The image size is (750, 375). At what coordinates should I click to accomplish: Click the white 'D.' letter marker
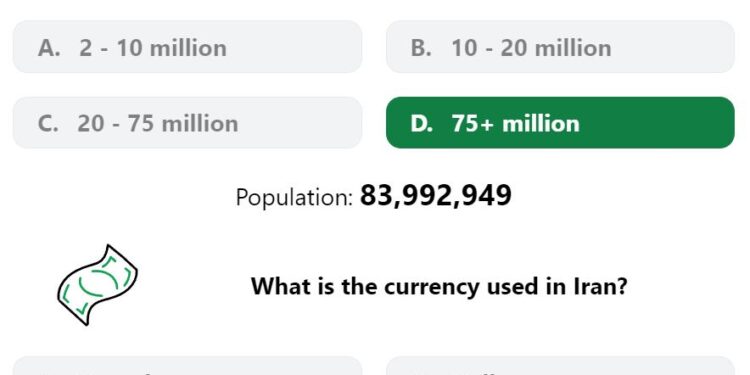422,123
